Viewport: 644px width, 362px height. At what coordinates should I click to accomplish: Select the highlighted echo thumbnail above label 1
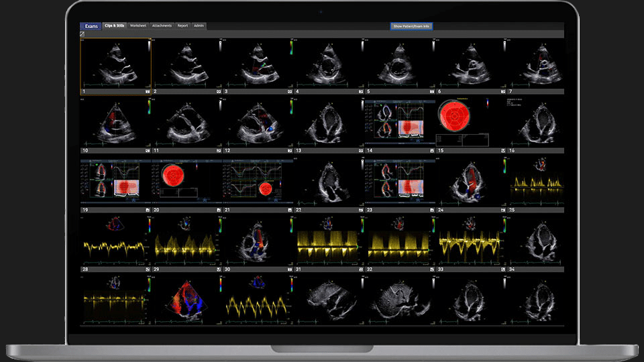[116, 64]
